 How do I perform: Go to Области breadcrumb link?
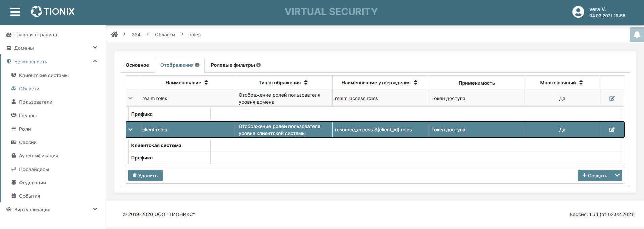pyautogui.click(x=165, y=35)
